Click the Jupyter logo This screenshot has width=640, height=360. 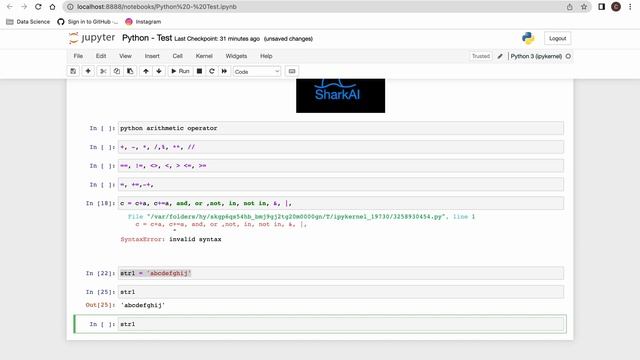click(x=92, y=38)
